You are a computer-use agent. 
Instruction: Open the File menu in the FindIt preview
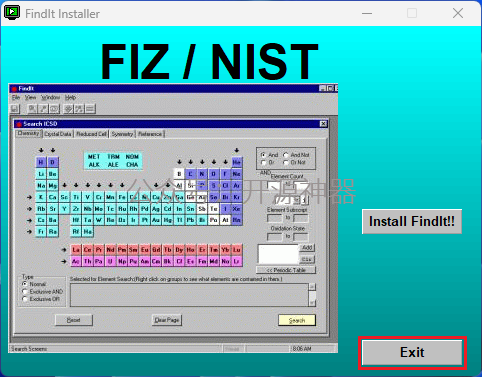coord(16,97)
